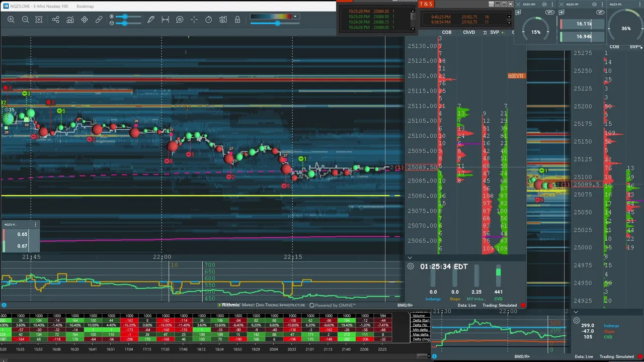Click the yellow Stops indicator label in main panel
Screen dimensions: 644x362
[x=455, y=299]
